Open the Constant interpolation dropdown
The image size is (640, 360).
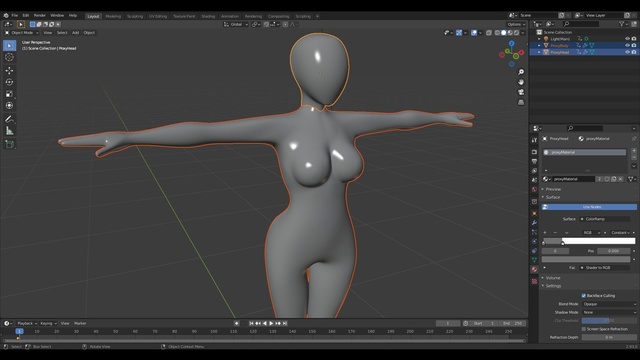point(620,233)
